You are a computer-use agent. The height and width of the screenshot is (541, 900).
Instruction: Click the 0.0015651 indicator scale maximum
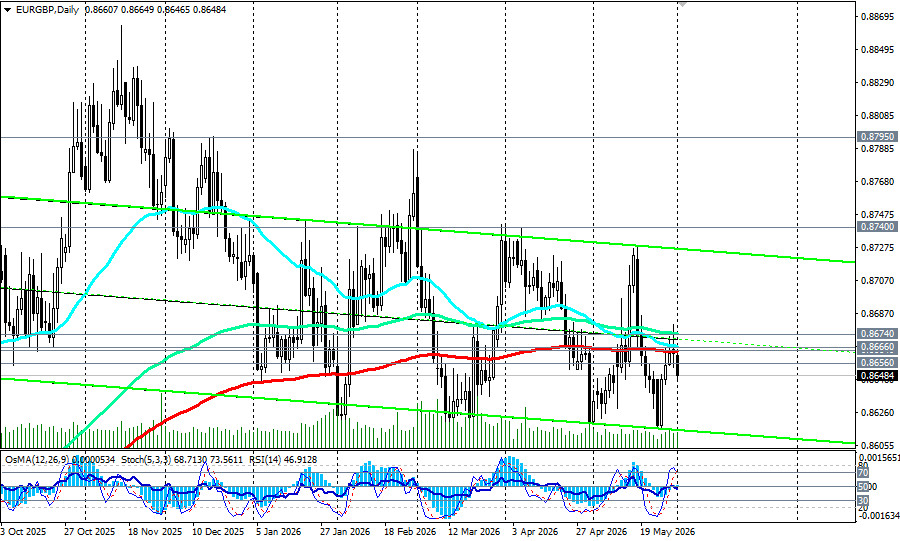pos(879,457)
